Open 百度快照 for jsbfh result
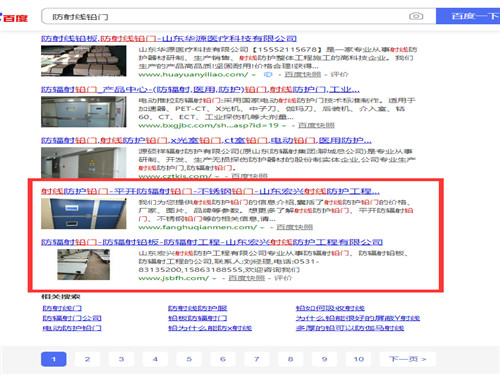Screen dimensions: 500x375 [x=247, y=278]
